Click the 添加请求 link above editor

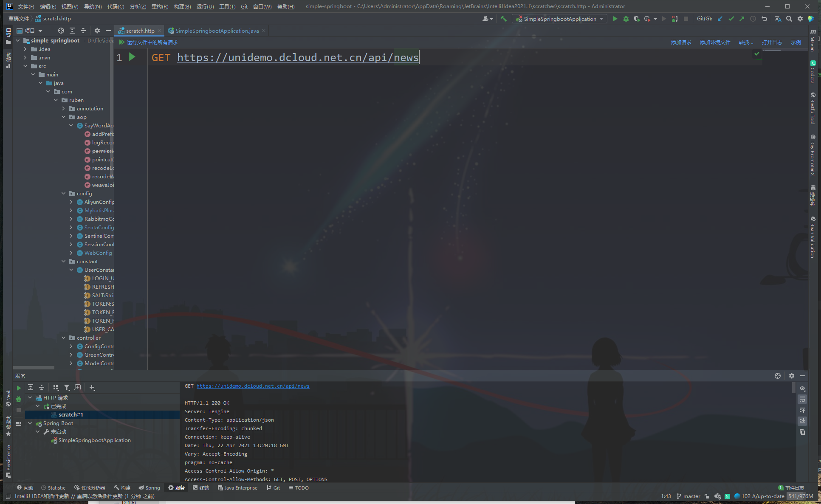point(681,42)
